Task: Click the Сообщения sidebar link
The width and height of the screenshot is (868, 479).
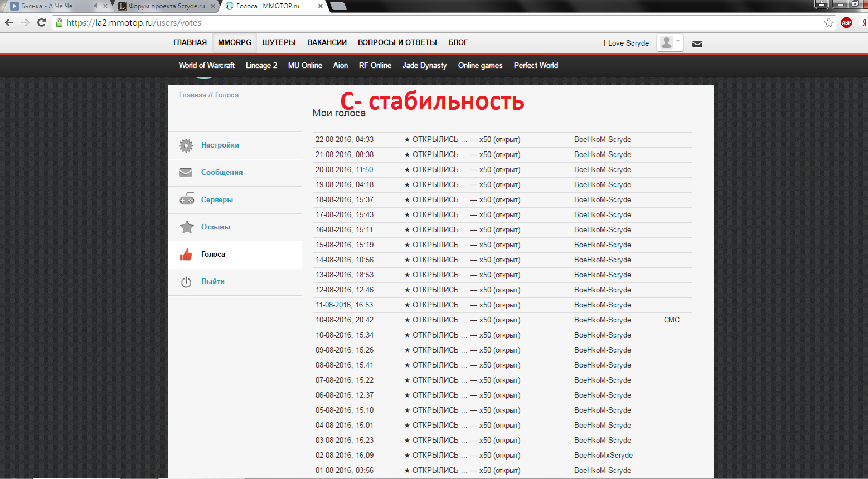Action: [222, 173]
